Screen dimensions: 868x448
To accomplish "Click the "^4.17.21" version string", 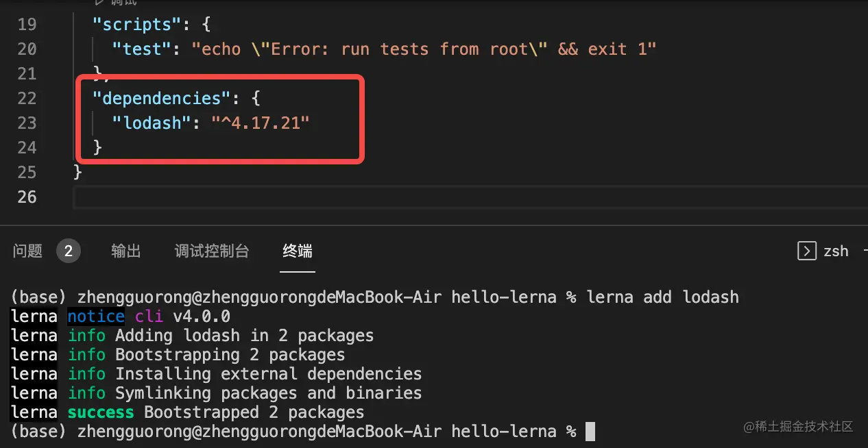I will click(x=261, y=123).
